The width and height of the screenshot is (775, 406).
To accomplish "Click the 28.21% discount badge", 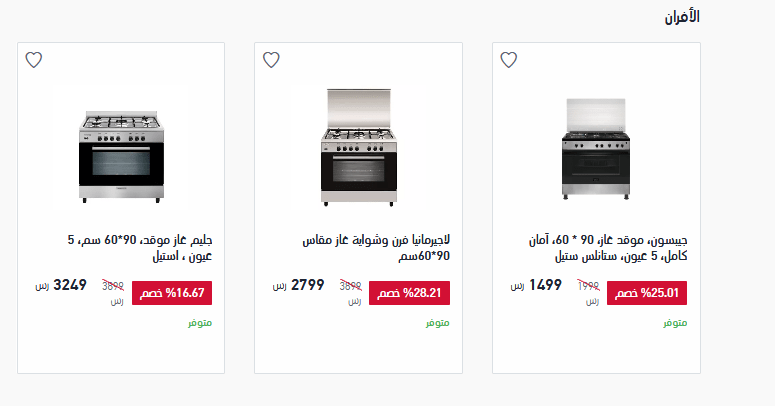I will click(x=409, y=293).
